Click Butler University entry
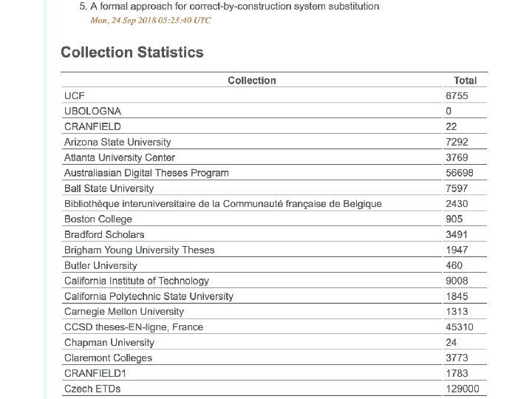The width and height of the screenshot is (532, 399). tap(100, 265)
